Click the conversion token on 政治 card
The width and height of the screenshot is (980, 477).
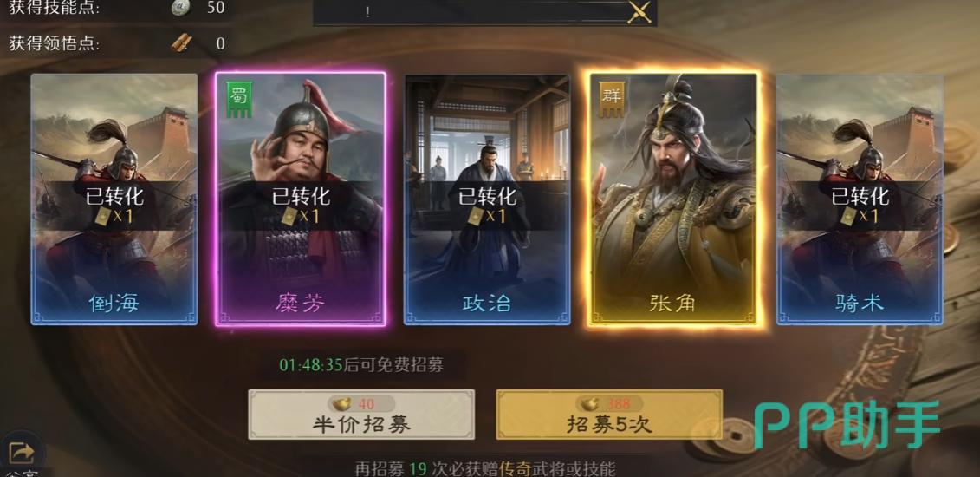[x=476, y=216]
